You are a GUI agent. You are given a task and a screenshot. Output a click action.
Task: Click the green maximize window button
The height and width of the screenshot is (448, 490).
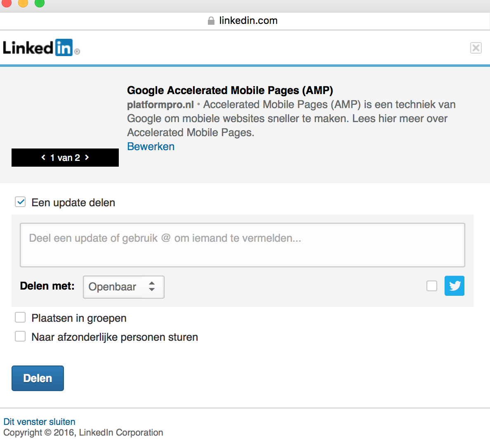(39, 3)
